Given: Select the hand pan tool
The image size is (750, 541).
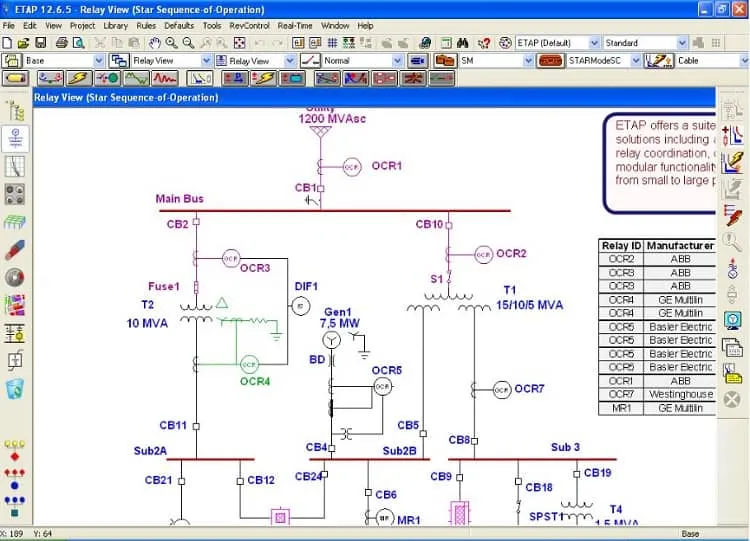Looking at the screenshot, I should coord(154,43).
